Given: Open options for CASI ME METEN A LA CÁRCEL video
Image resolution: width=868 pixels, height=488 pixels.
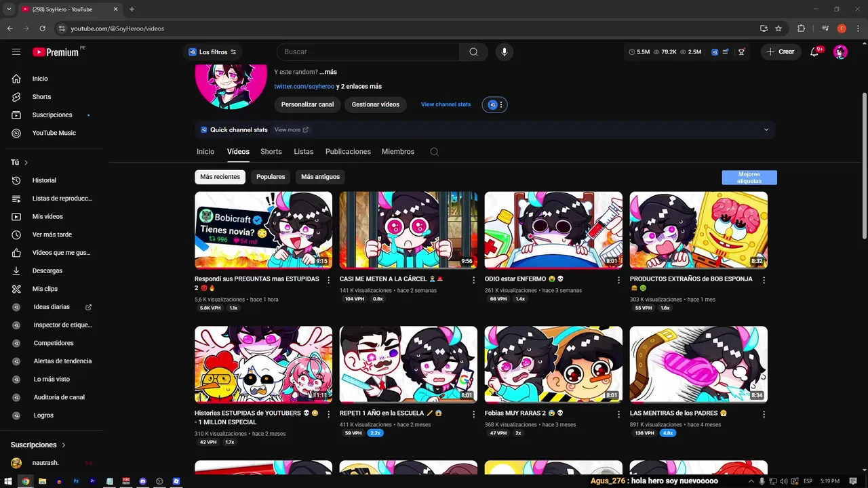Looking at the screenshot, I should click(473, 280).
